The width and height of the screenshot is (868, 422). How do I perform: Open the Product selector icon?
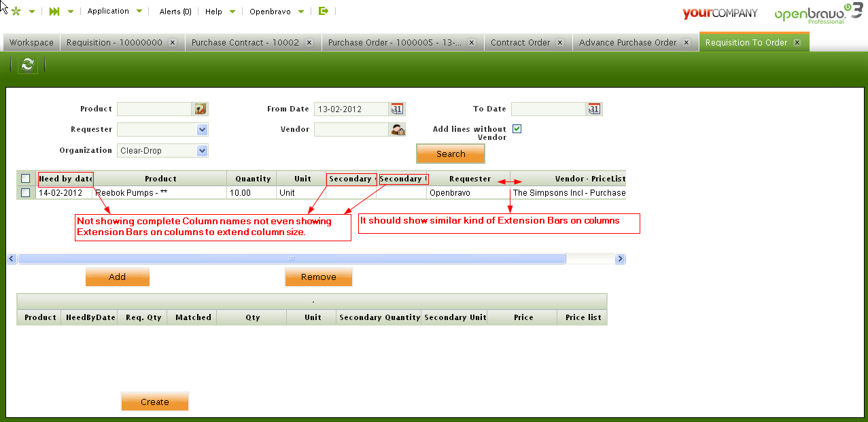click(x=201, y=109)
